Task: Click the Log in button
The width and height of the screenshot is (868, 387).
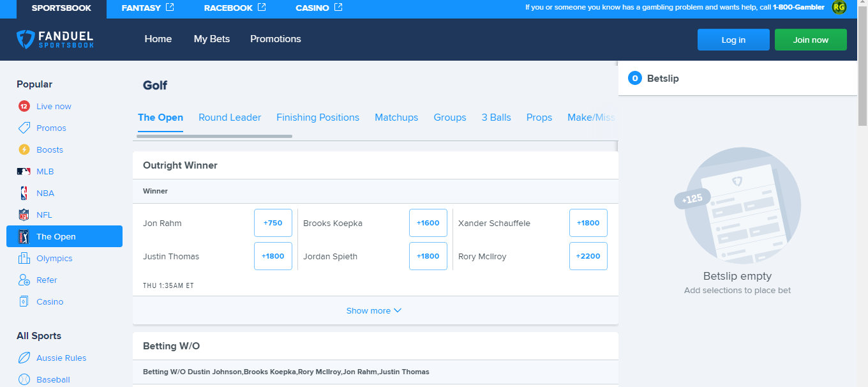Action: click(733, 40)
